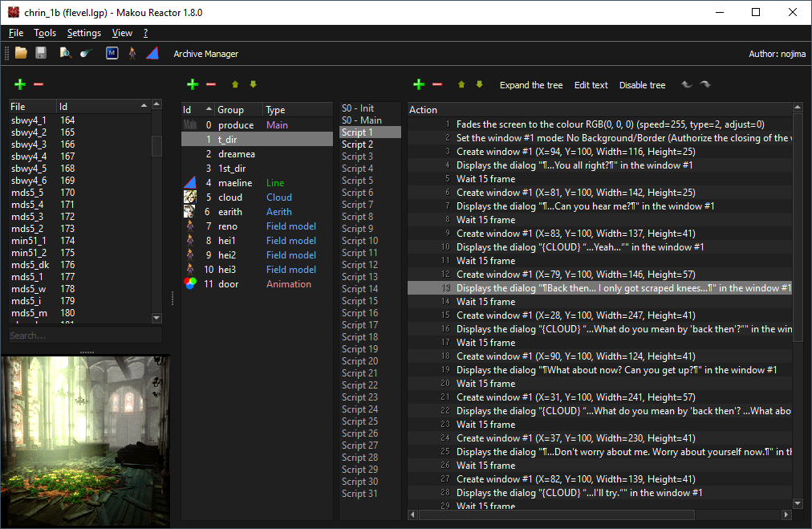Open the ? help menu

tap(145, 33)
